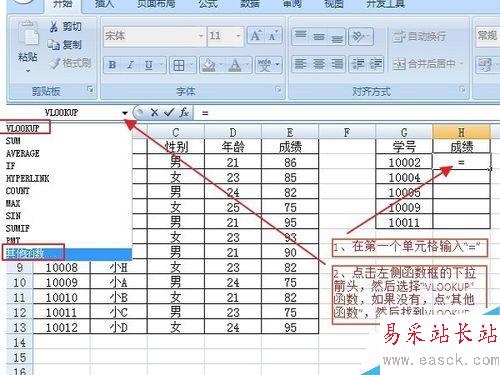The image size is (500, 375).
Task: Open the function name box dropdown arrow
Action: [x=125, y=113]
